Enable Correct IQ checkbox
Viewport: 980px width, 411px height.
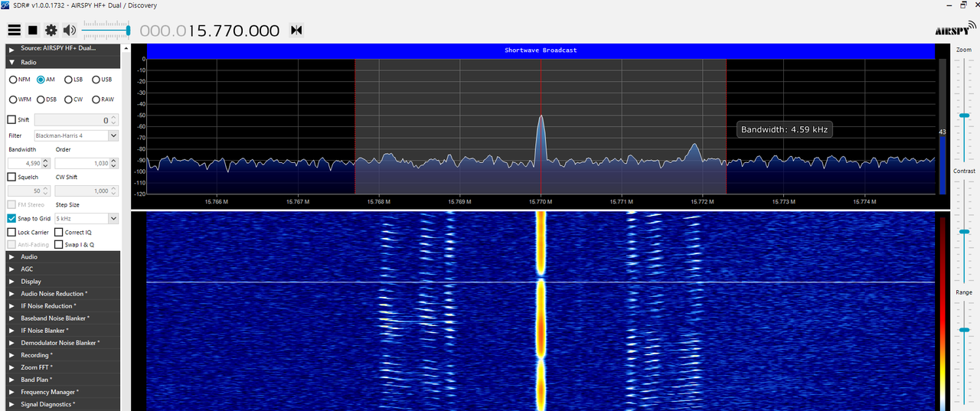point(59,232)
